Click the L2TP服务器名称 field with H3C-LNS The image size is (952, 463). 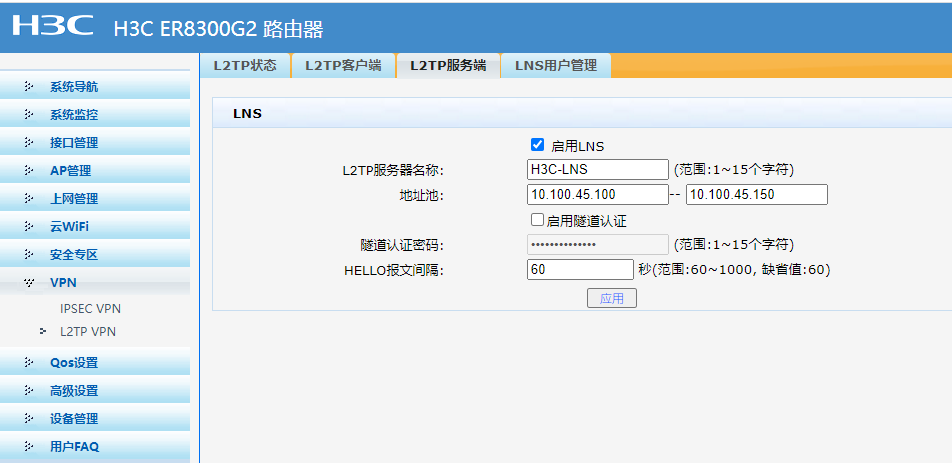click(597, 169)
